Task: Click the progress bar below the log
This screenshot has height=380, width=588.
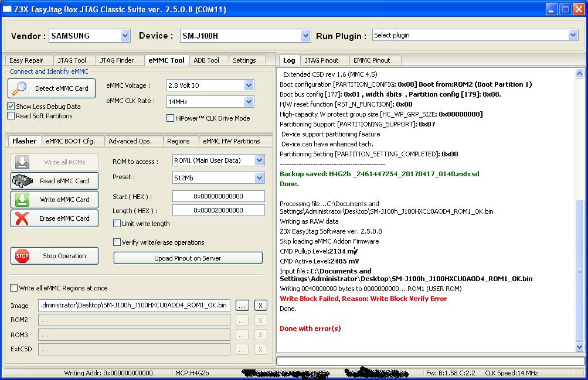Action: pos(430,361)
